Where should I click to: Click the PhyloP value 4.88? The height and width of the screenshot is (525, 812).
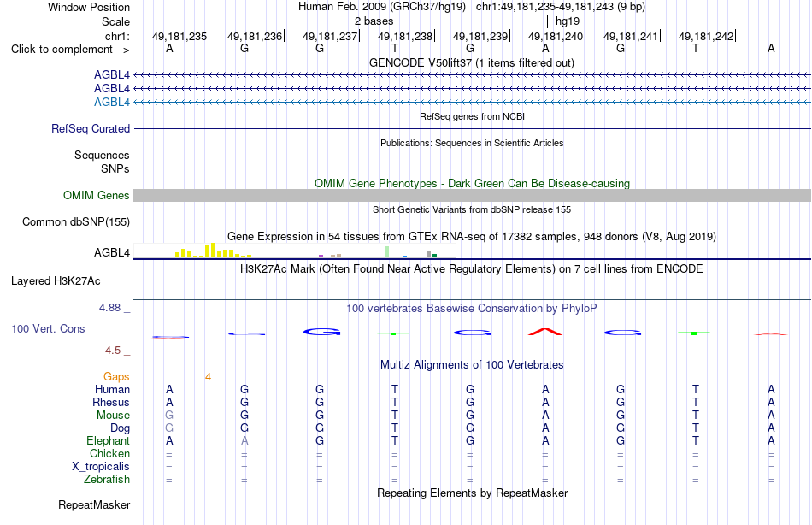[x=109, y=308]
